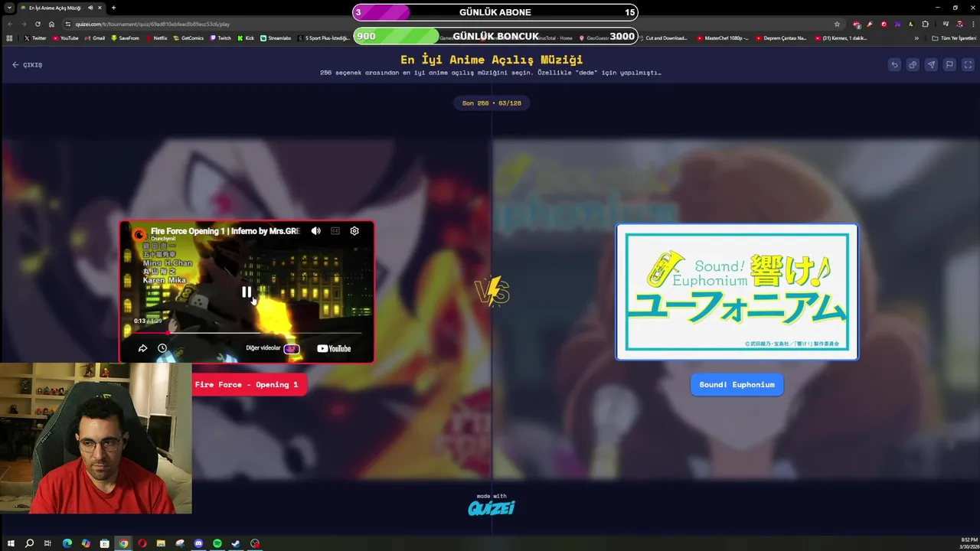
Task: Open the Cut and Download bookmark
Action: pyautogui.click(x=663, y=37)
